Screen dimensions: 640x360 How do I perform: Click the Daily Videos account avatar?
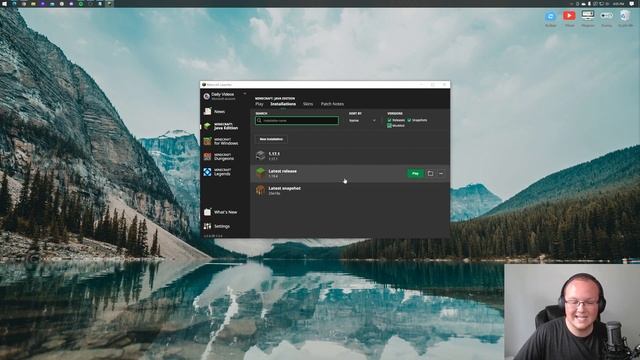pos(207,96)
